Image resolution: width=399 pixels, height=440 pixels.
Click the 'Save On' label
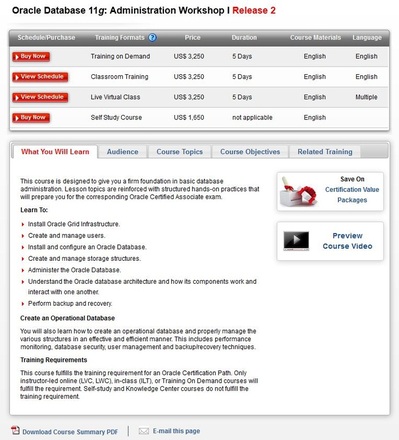click(x=352, y=179)
